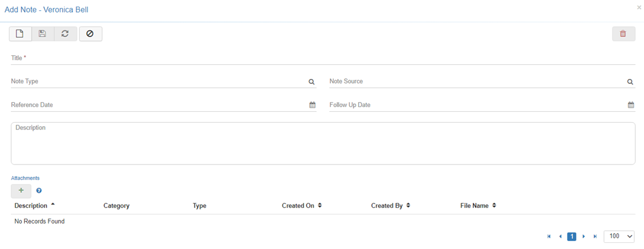Select page 1 in the pagination
This screenshot has height=249, width=644.
click(x=571, y=236)
